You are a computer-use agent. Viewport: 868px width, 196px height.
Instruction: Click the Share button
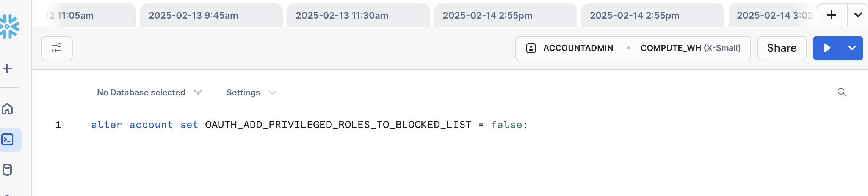tap(782, 48)
